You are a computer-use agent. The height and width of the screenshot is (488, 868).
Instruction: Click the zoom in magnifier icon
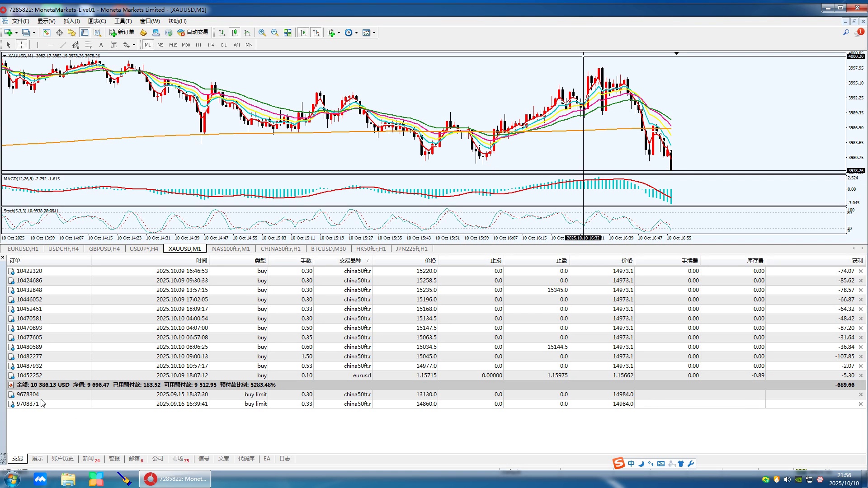(262, 33)
